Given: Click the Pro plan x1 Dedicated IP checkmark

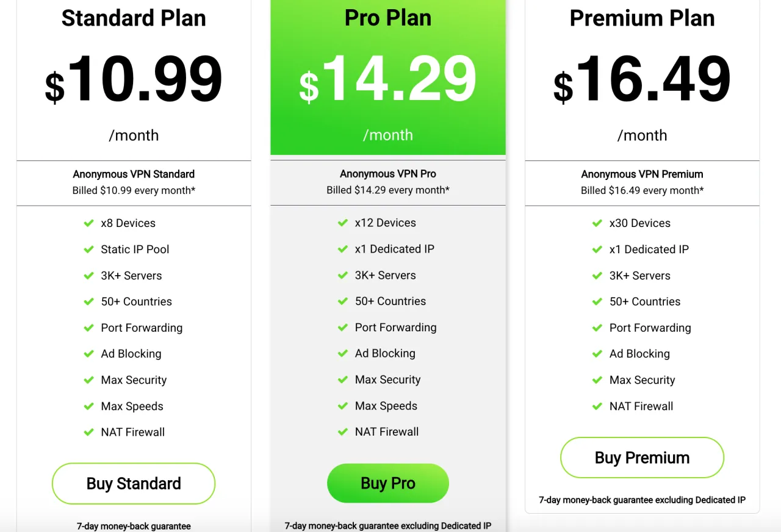Looking at the screenshot, I should coord(343,249).
